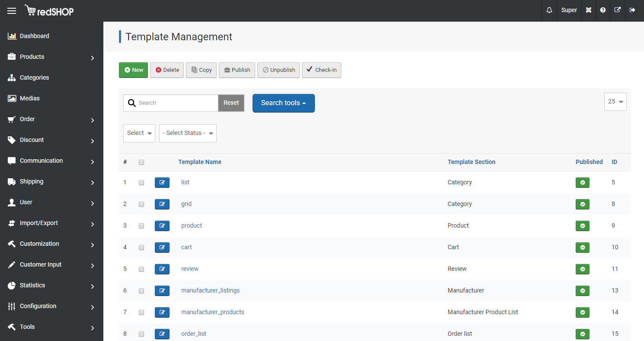This screenshot has width=644, height=341.
Task: Click edit icon for manufacturer_products template
Action: 162,312
